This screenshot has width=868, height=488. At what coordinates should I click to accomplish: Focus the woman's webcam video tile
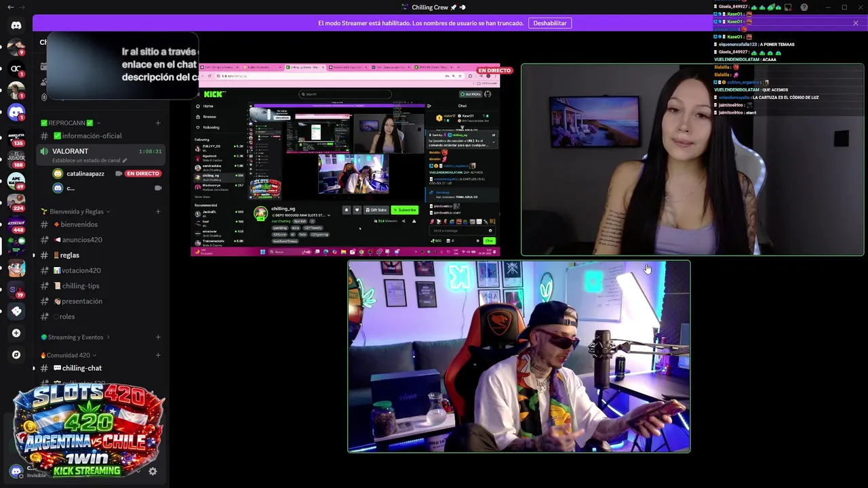(x=692, y=160)
